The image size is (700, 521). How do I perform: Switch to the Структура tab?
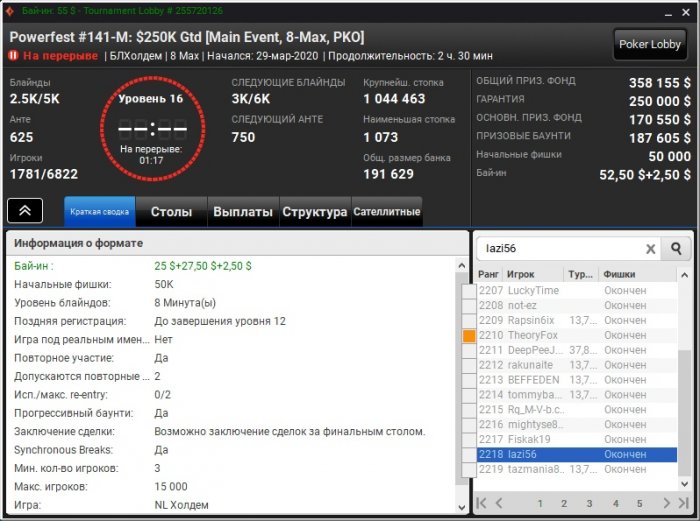tap(315, 212)
